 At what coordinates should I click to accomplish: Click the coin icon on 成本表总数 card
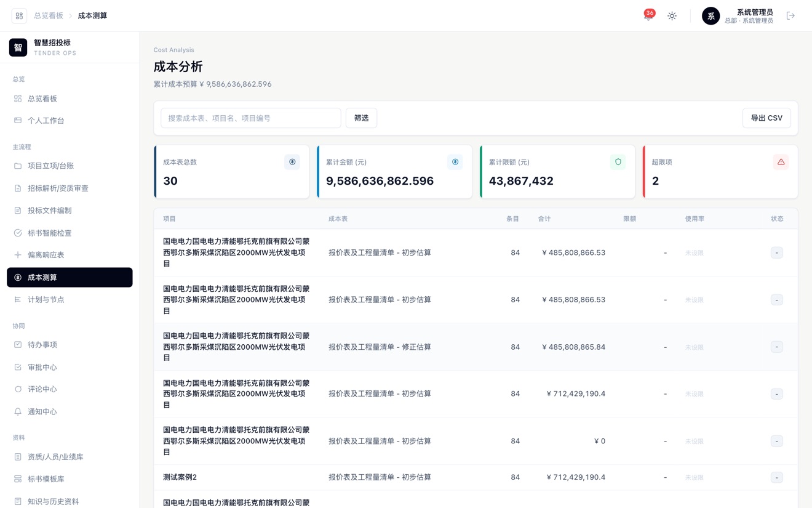[292, 162]
